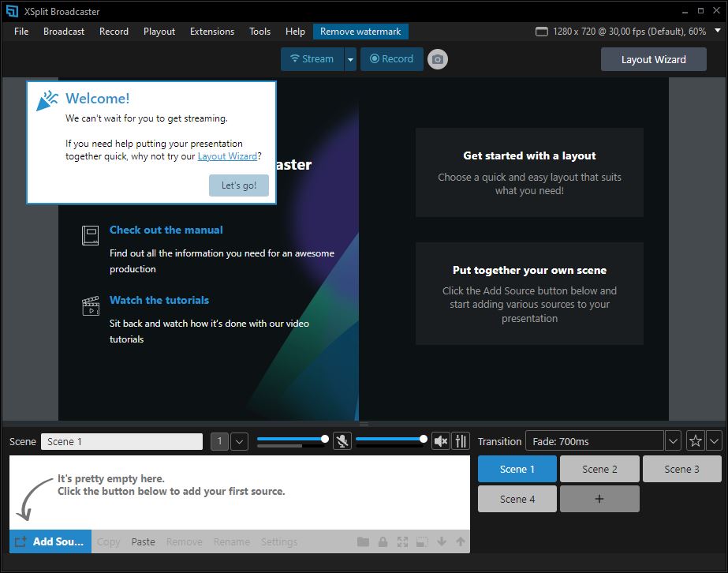
Task: Open the Playout menu
Action: click(x=159, y=31)
